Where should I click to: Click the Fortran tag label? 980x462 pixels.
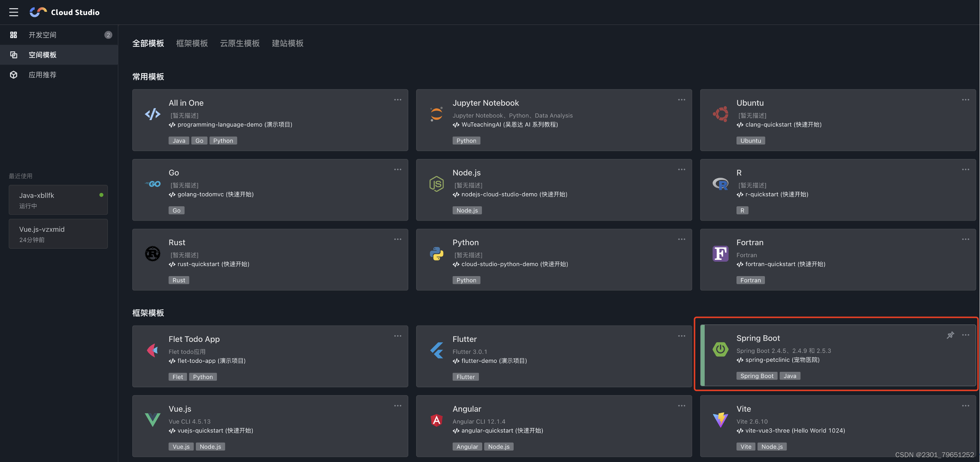[751, 280]
